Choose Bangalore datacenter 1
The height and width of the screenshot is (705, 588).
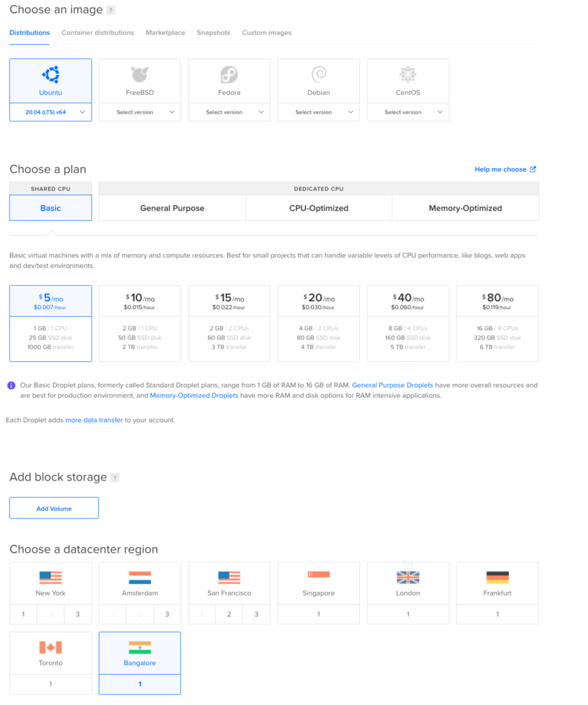(140, 684)
